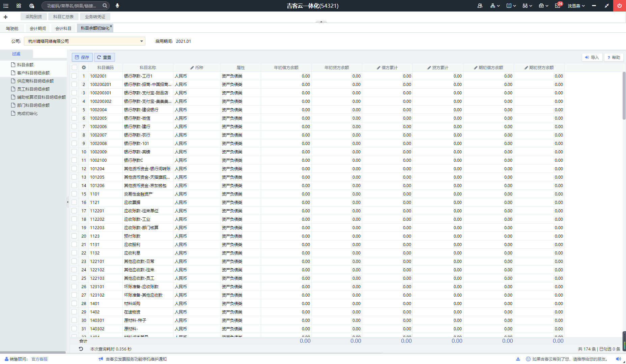Click the 保存 save button
This screenshot has height=364, width=626.
[x=82, y=57]
